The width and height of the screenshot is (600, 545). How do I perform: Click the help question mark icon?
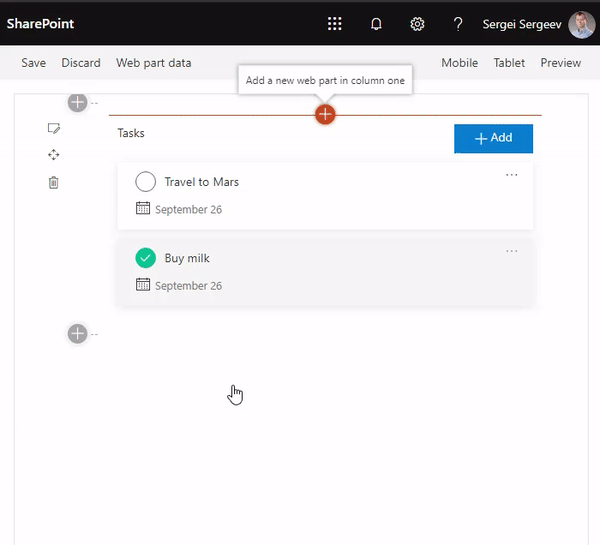pos(458,24)
